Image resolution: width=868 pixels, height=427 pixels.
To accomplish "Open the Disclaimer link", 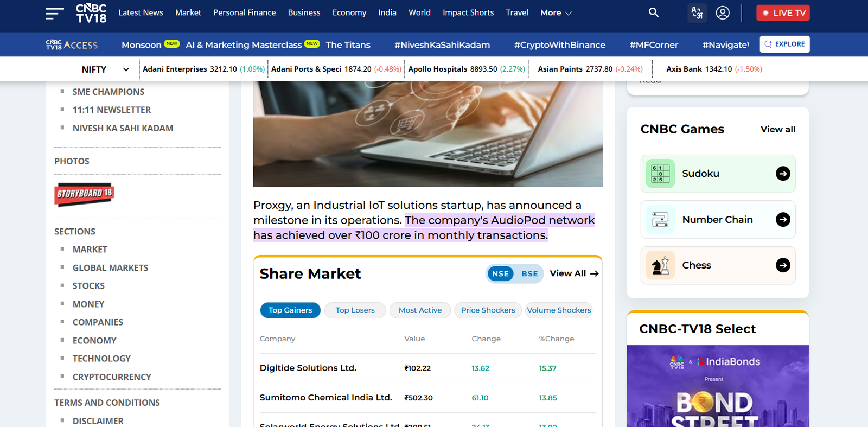I will (98, 421).
